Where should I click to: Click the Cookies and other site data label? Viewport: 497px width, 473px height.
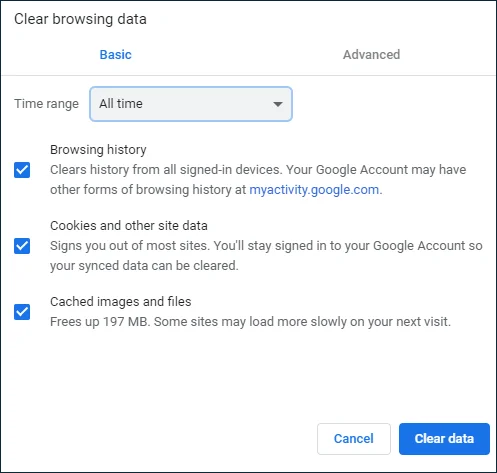coord(129,226)
